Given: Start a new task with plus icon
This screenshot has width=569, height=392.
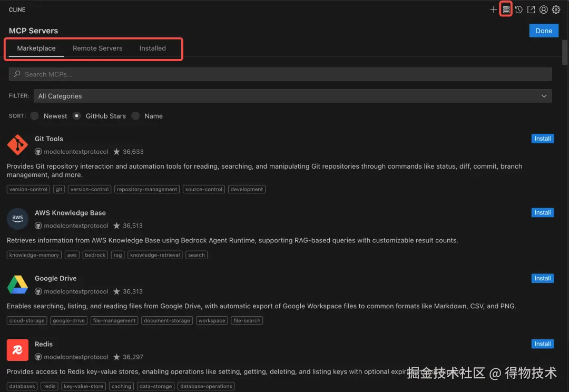Looking at the screenshot, I should [x=493, y=9].
